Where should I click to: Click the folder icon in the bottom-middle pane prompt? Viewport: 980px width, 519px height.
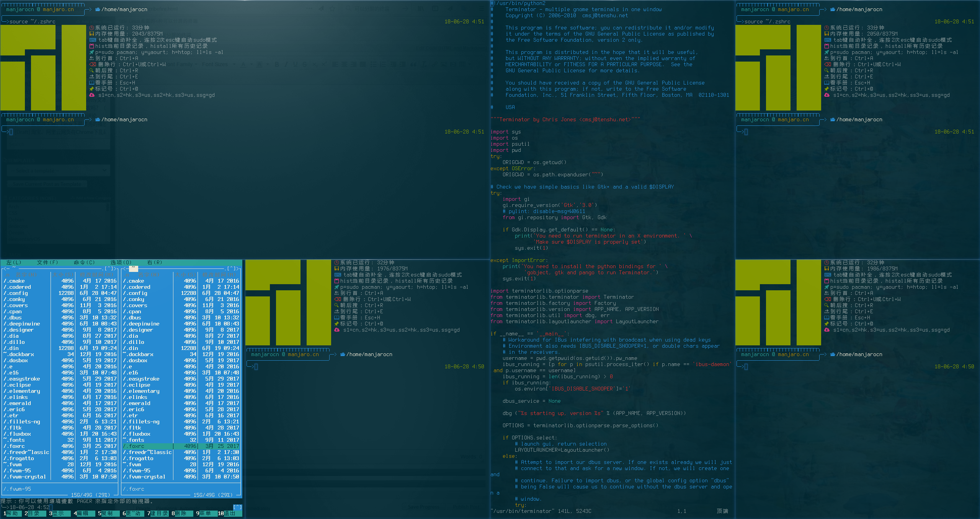click(343, 354)
